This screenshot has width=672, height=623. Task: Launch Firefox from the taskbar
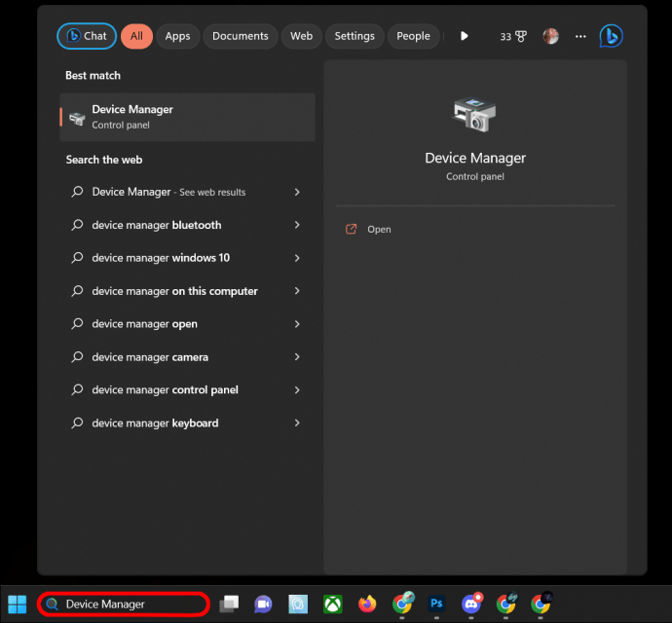(367, 605)
